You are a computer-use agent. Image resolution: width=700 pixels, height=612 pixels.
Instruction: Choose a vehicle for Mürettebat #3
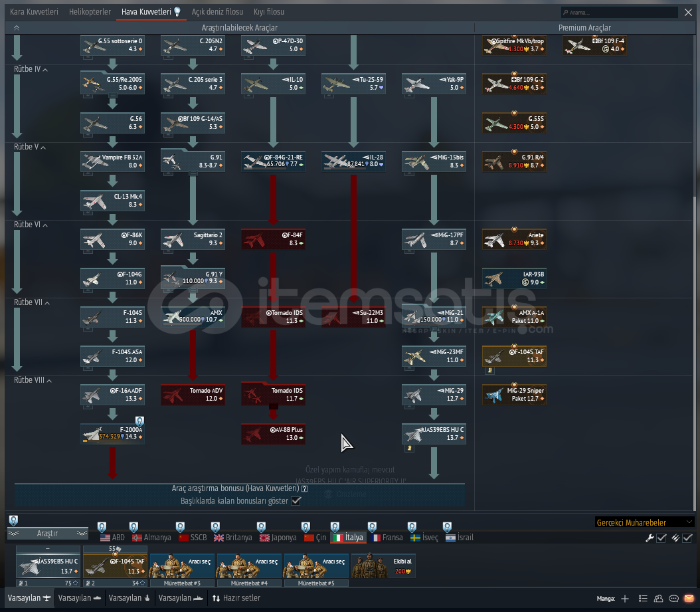(x=182, y=566)
